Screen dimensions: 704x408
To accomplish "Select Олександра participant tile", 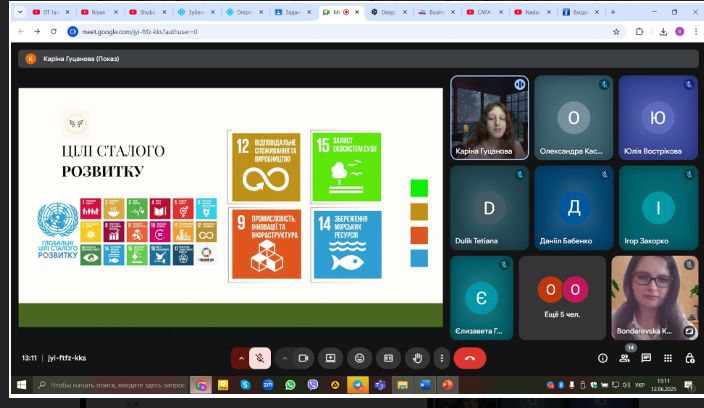I will click(573, 118).
